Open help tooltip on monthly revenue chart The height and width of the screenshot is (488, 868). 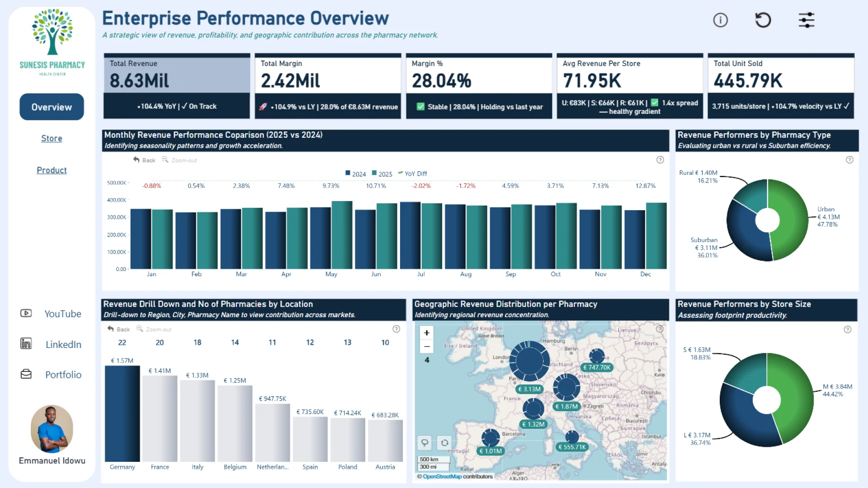coord(660,160)
